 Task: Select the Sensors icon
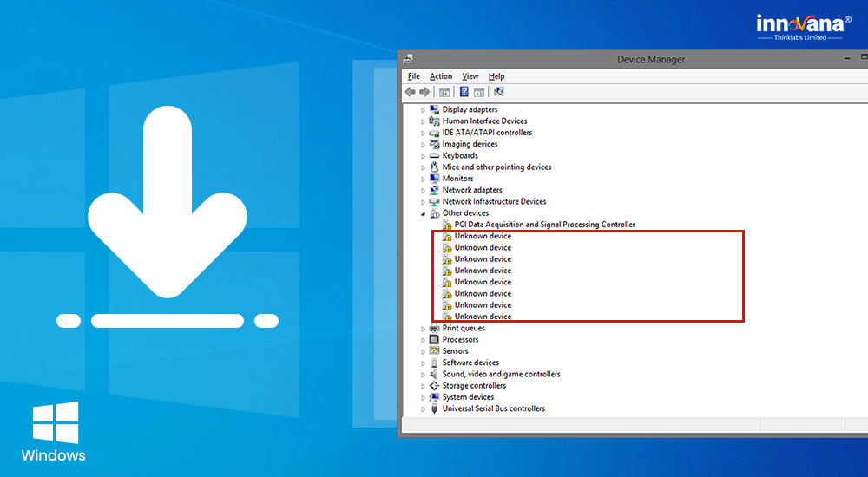tap(435, 351)
